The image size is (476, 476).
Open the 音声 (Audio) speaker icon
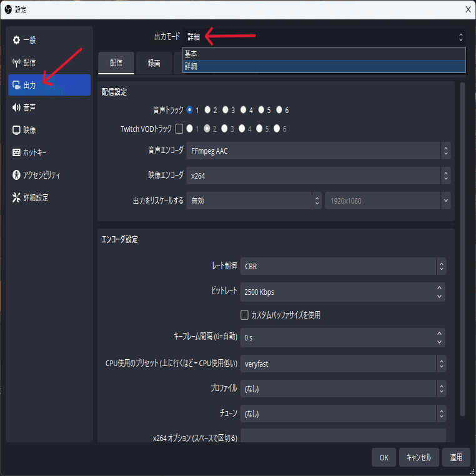[x=16, y=107]
